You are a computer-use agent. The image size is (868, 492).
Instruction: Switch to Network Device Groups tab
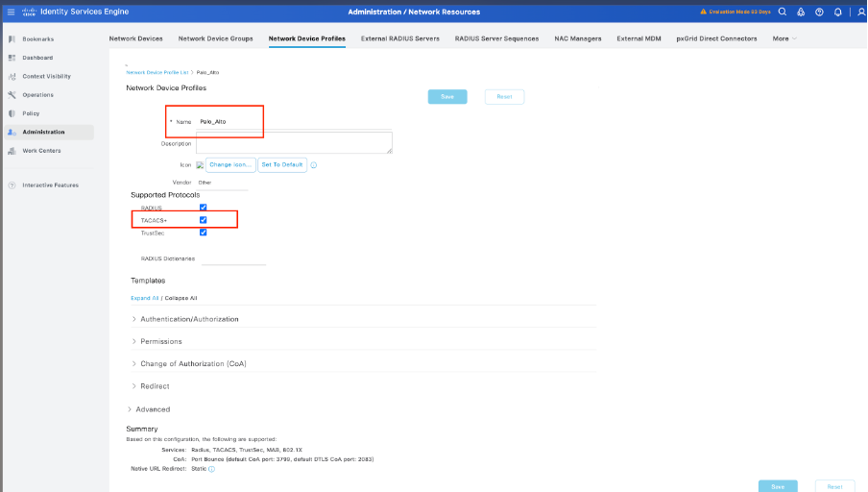tap(215, 38)
